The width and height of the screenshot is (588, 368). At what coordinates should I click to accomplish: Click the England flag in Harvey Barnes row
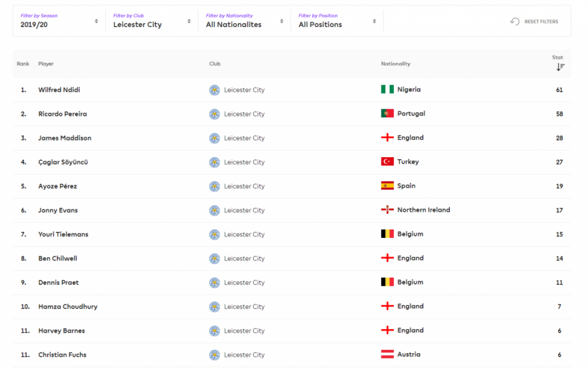coord(387,330)
